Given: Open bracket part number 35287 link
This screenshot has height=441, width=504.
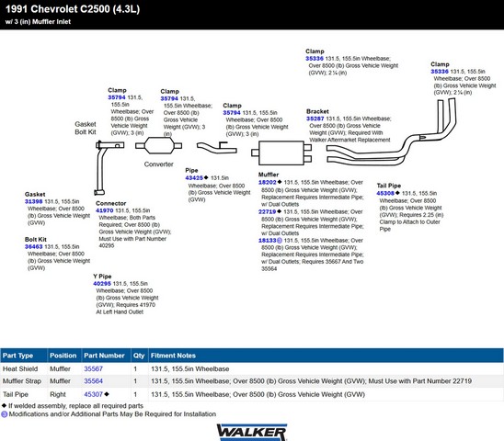Looking at the screenshot, I should coord(315,119).
